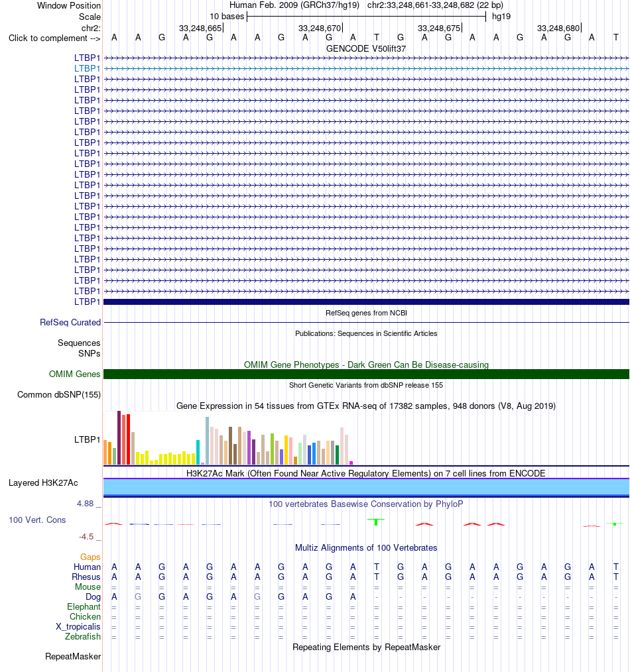Click the 'Click to complement -->' label
Viewport: 630px width, 672px height.
pyautogui.click(x=54, y=38)
